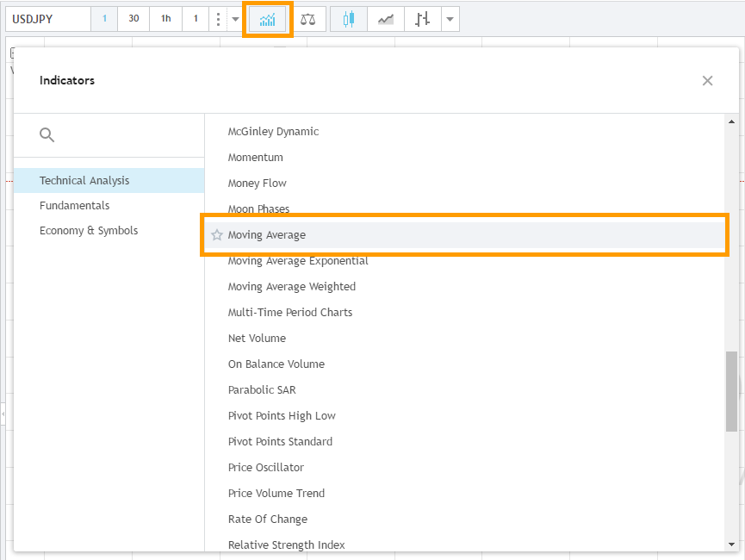
Task: Select the Candlestick chart style icon
Action: coord(349,20)
